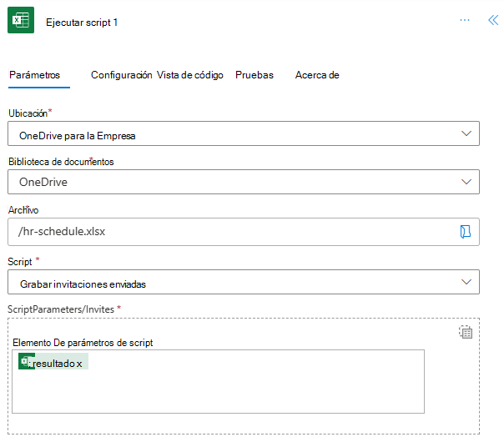Switch Invites to whole-array input icon
This screenshot has width=504, height=442.
coord(466,332)
